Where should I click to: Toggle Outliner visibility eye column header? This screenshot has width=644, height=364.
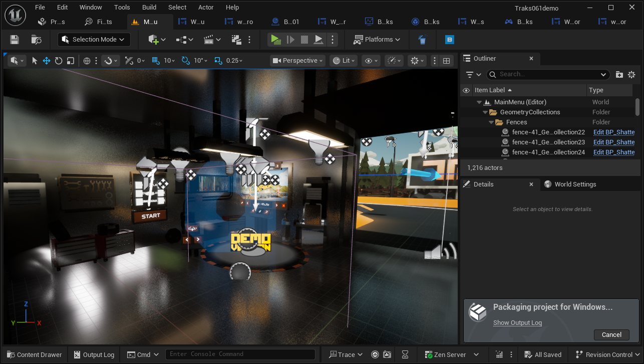466,90
